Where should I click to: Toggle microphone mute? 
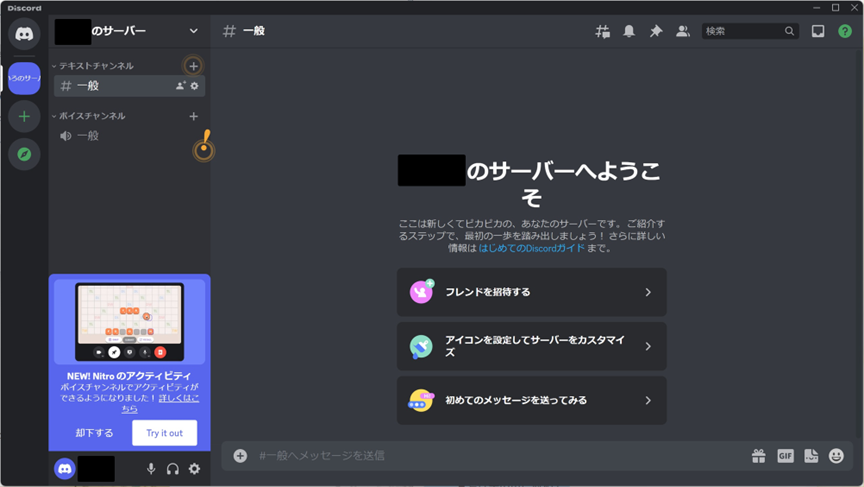click(151, 469)
